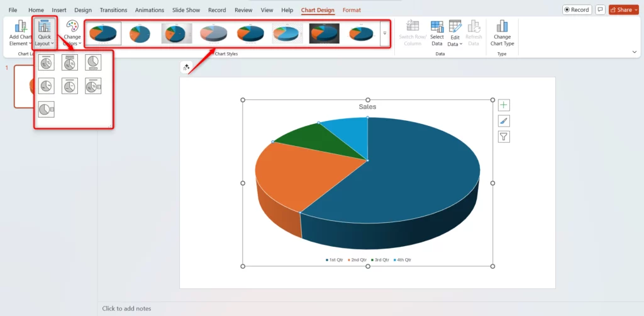Click the Change Chart Type icon

tap(502, 33)
